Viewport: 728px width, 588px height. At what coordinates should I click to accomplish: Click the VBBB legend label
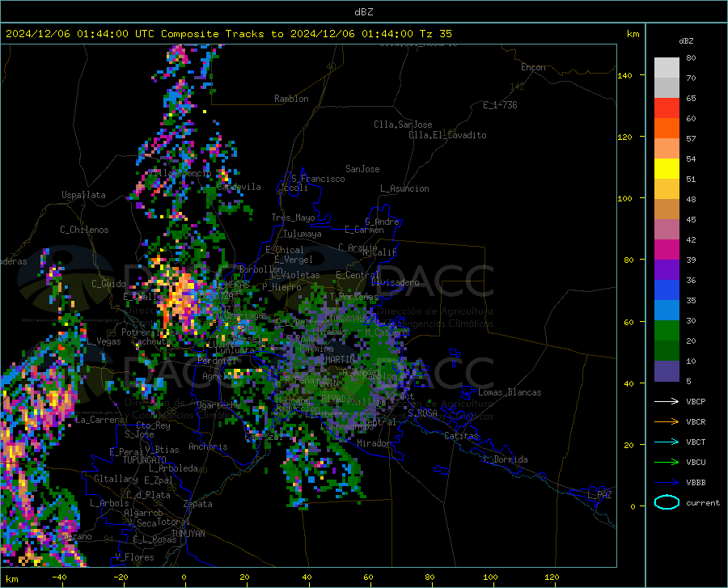pos(696,483)
